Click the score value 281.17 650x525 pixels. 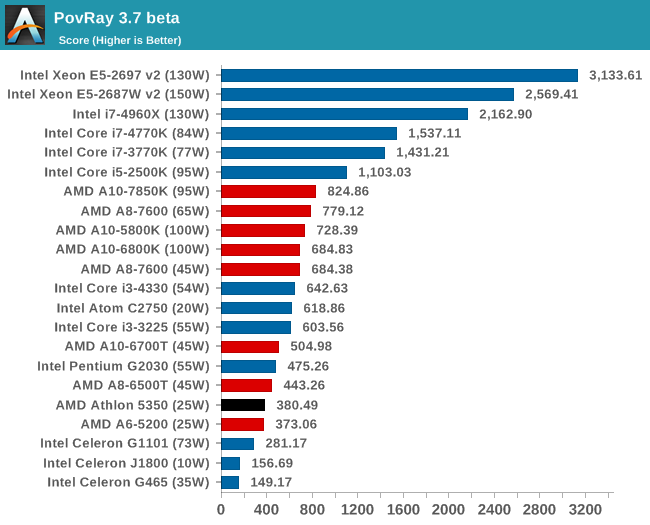tap(286, 443)
